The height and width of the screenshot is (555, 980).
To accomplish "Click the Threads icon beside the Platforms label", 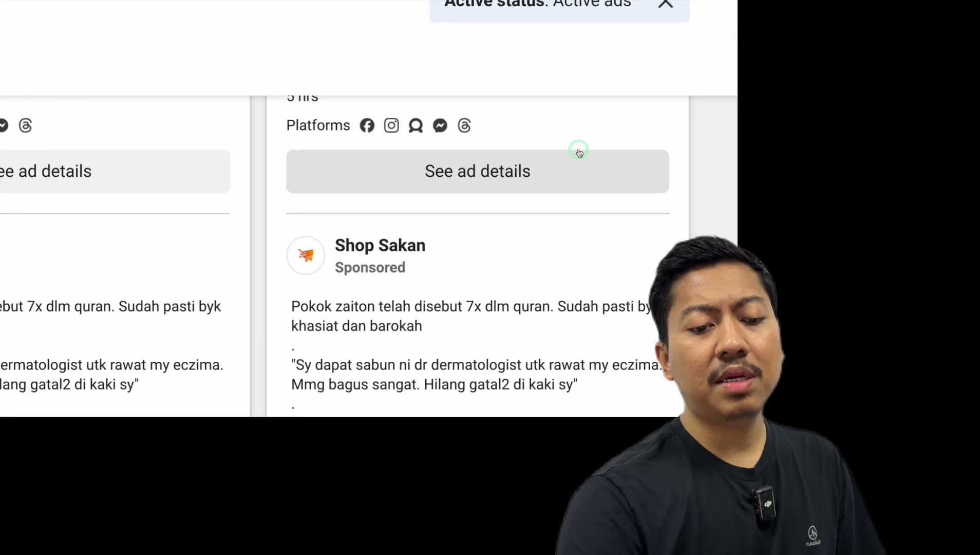I will click(x=464, y=125).
